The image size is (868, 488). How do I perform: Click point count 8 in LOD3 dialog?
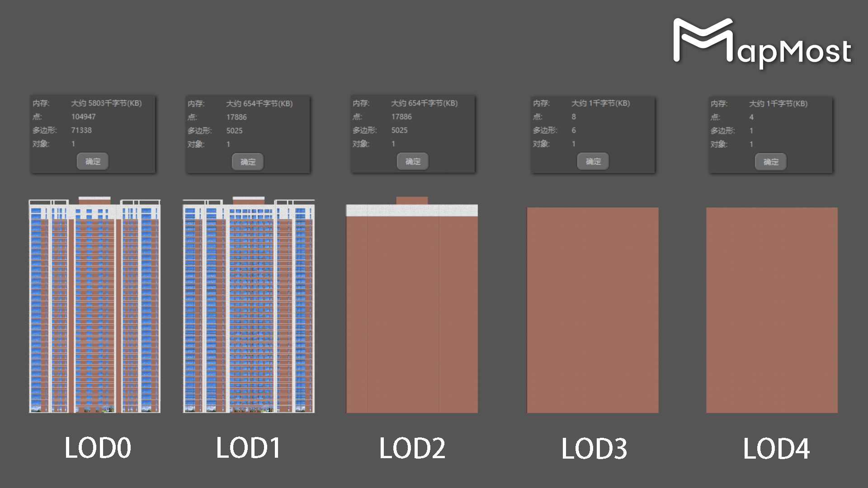point(574,117)
